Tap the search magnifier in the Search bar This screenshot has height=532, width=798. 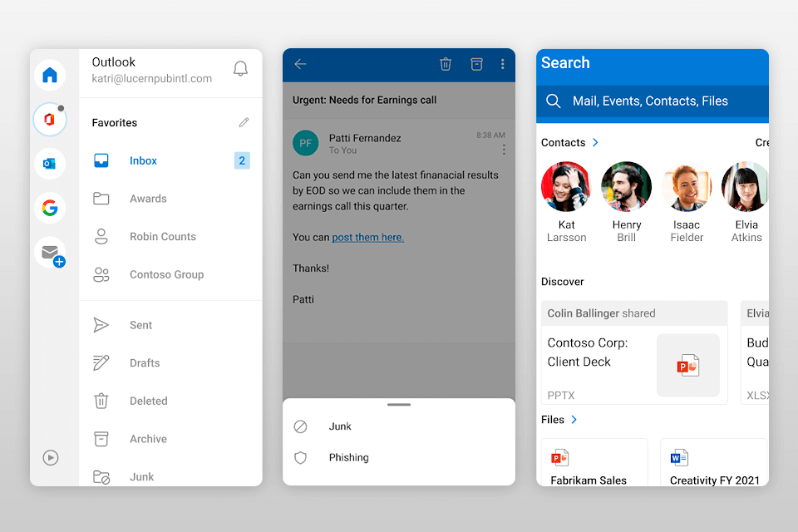point(554,101)
